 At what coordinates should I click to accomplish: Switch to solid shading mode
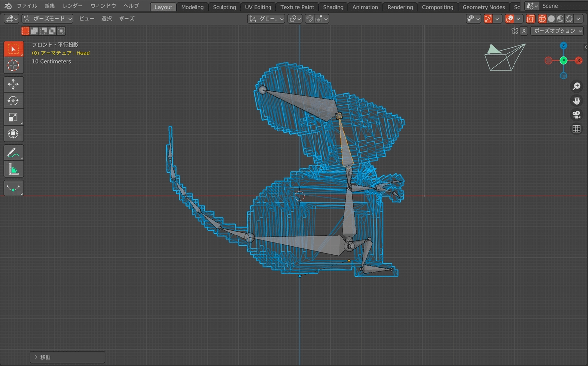551,19
